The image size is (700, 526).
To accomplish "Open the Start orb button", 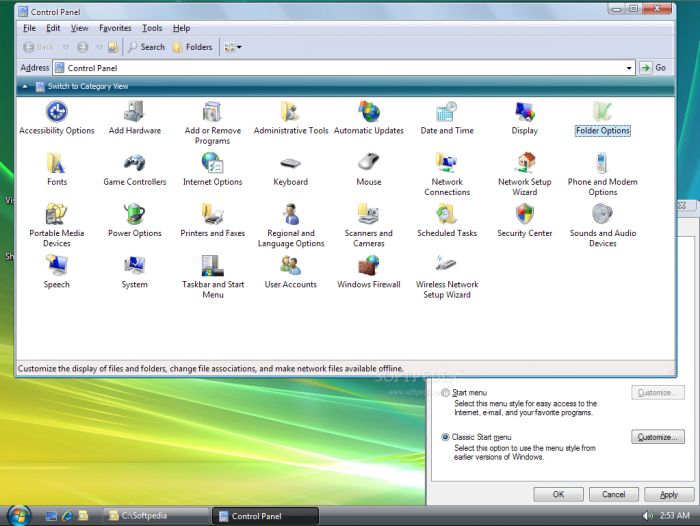I will (19, 516).
